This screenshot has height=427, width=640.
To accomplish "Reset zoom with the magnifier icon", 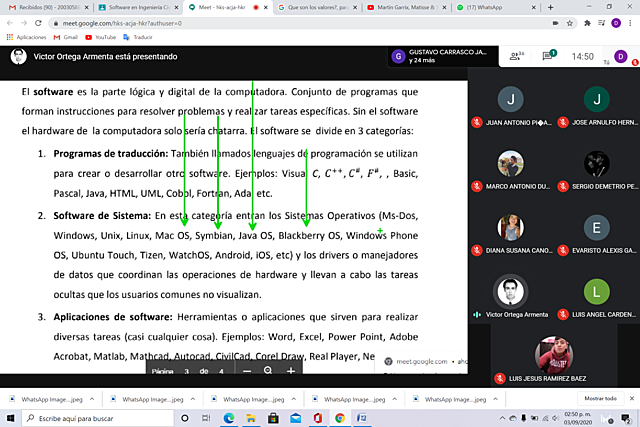I will click(268, 370).
